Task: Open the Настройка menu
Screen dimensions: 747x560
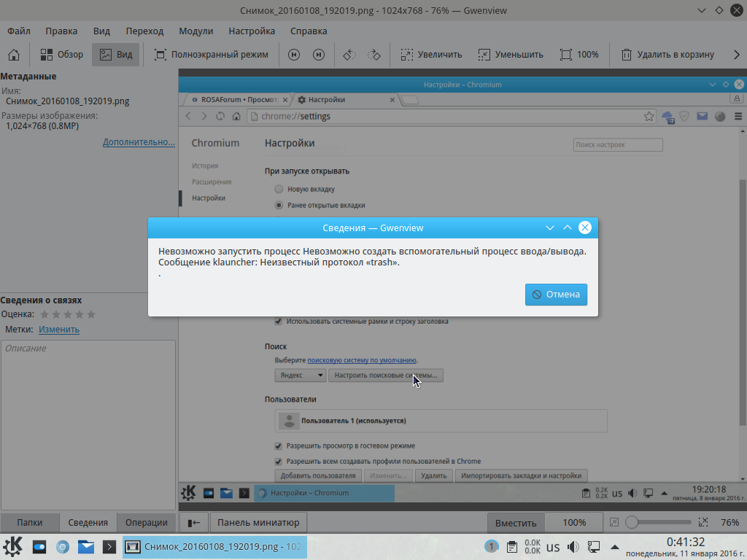Action: (252, 31)
